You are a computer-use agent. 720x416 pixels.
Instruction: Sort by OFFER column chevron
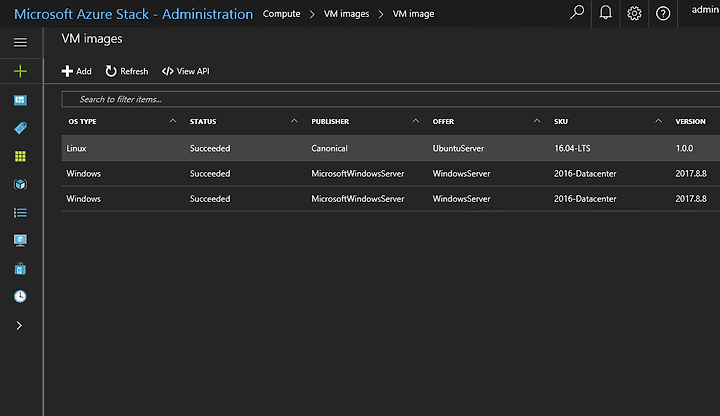[537, 121]
